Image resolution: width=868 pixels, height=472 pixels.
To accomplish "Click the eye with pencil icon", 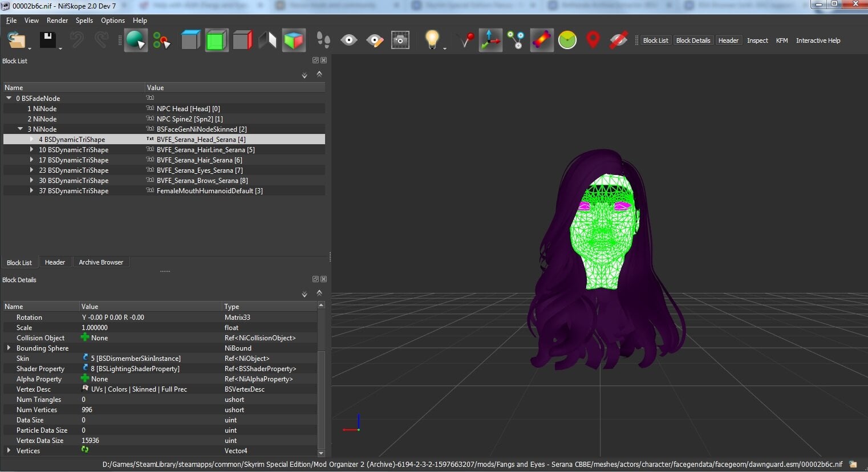I will (375, 40).
